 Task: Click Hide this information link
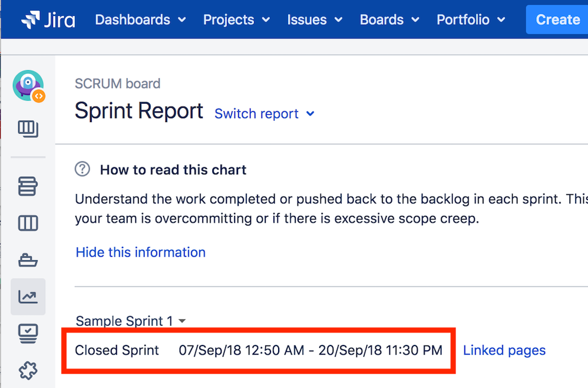pyautogui.click(x=141, y=252)
